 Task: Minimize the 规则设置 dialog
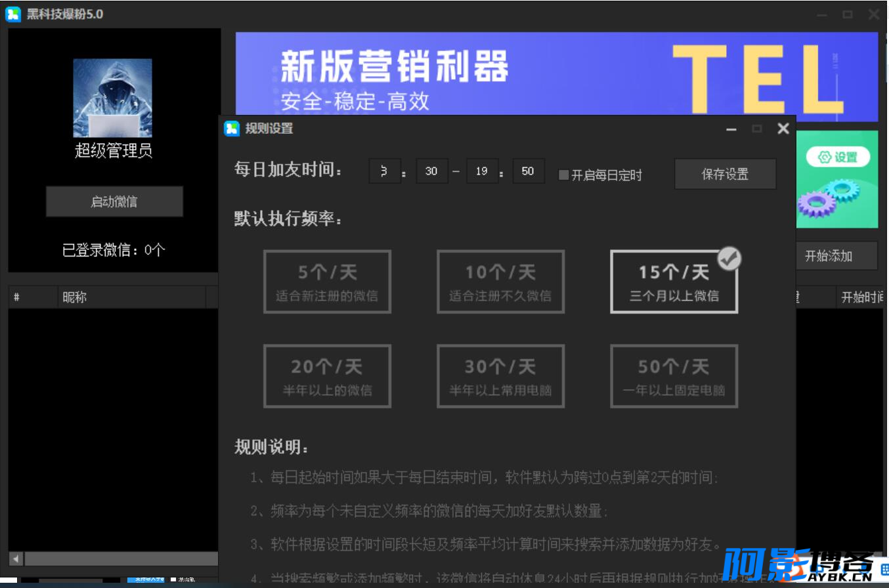point(731,129)
